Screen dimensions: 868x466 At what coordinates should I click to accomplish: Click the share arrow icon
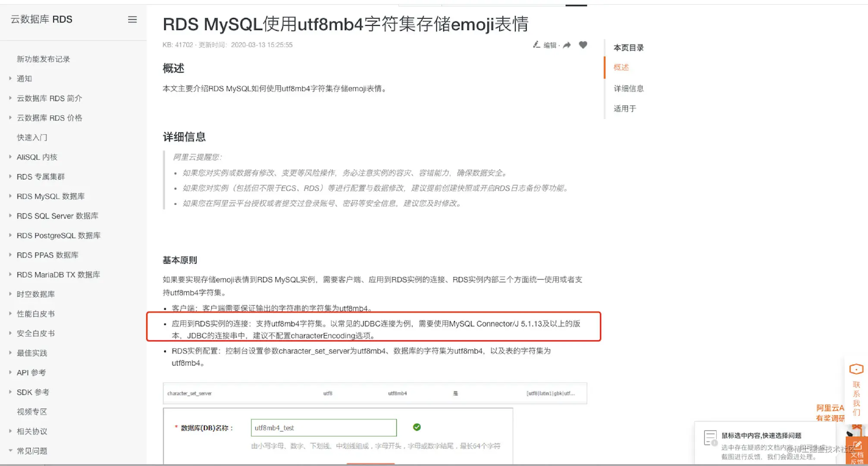(567, 45)
